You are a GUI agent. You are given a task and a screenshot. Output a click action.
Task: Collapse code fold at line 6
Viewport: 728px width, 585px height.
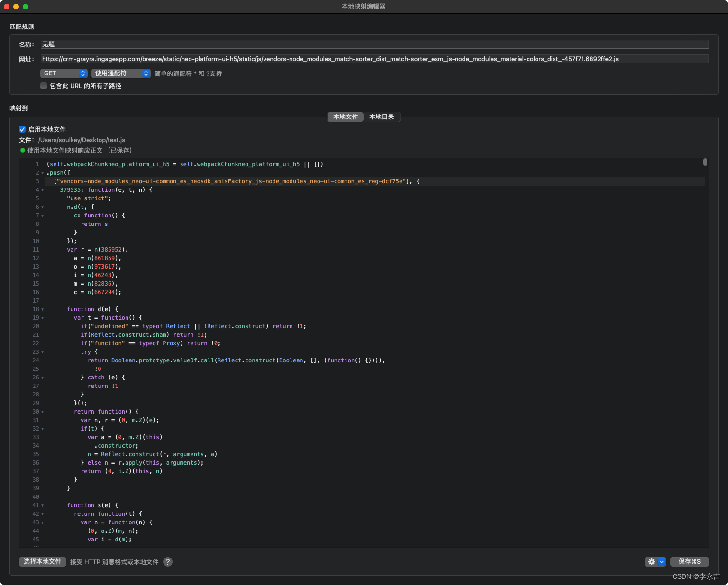pos(43,207)
